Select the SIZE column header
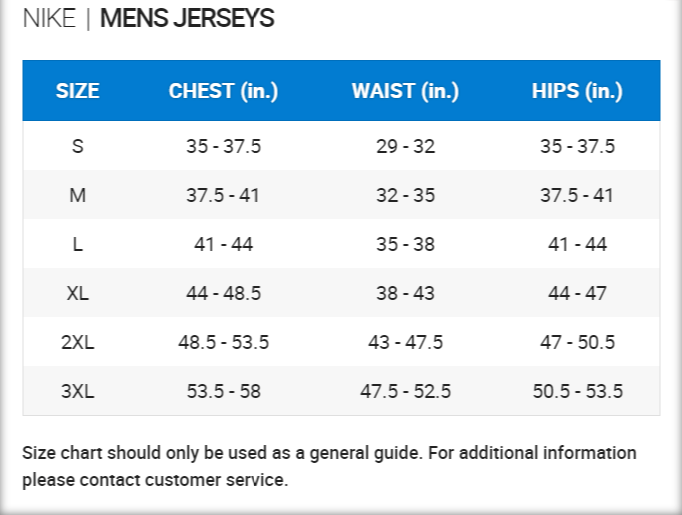 pyautogui.click(x=78, y=91)
